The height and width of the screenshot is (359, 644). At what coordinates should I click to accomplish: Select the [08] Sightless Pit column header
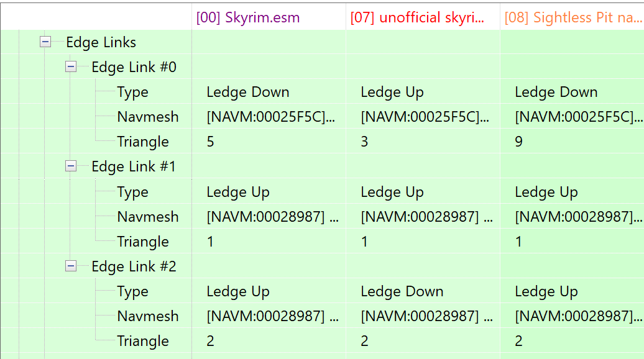tap(572, 17)
